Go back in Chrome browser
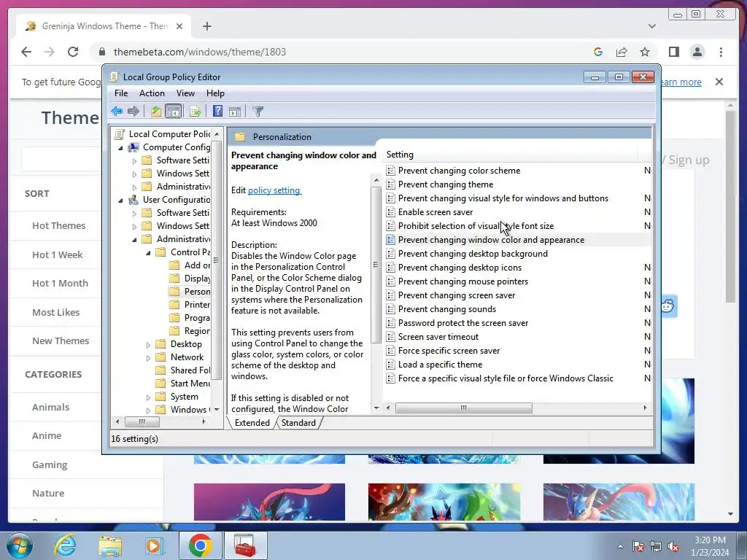The height and width of the screenshot is (560, 747). point(26,52)
